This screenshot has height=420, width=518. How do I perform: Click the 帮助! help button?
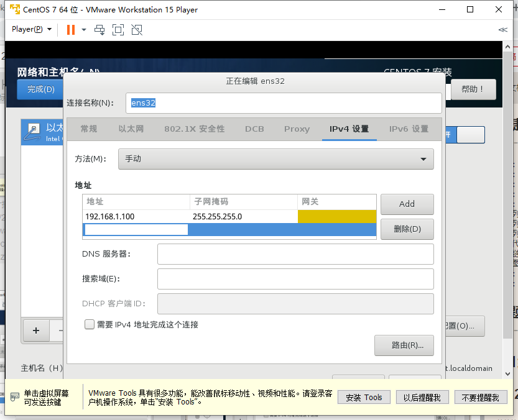[473, 89]
